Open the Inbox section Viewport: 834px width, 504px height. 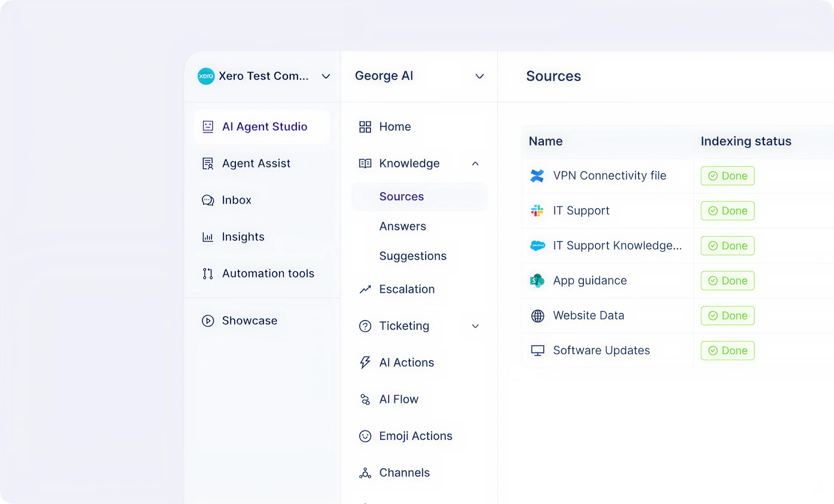(236, 200)
